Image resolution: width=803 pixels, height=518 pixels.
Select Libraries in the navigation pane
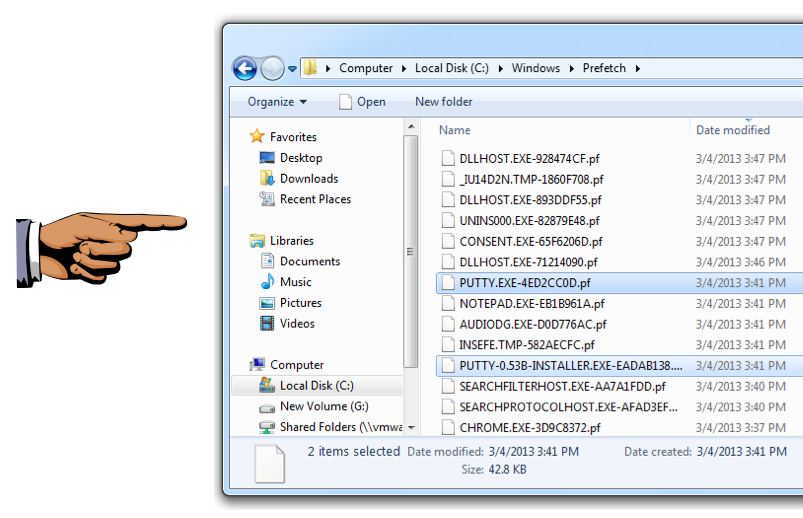pyautogui.click(x=292, y=241)
